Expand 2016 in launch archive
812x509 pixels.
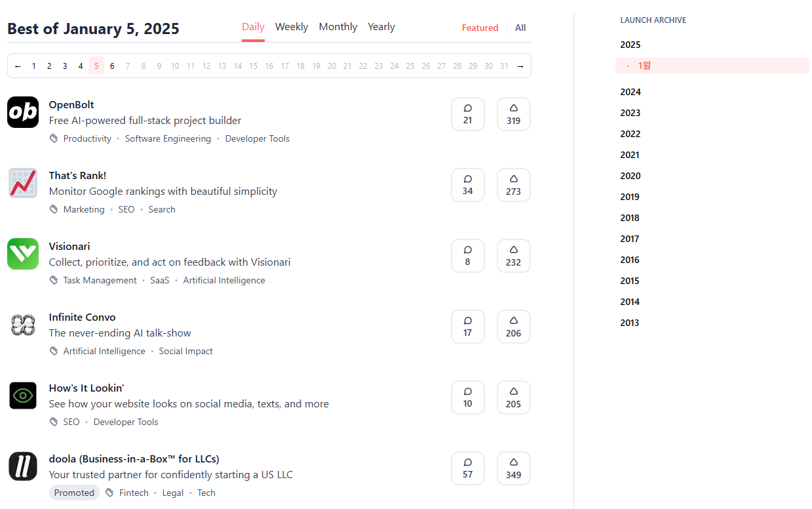tap(630, 260)
